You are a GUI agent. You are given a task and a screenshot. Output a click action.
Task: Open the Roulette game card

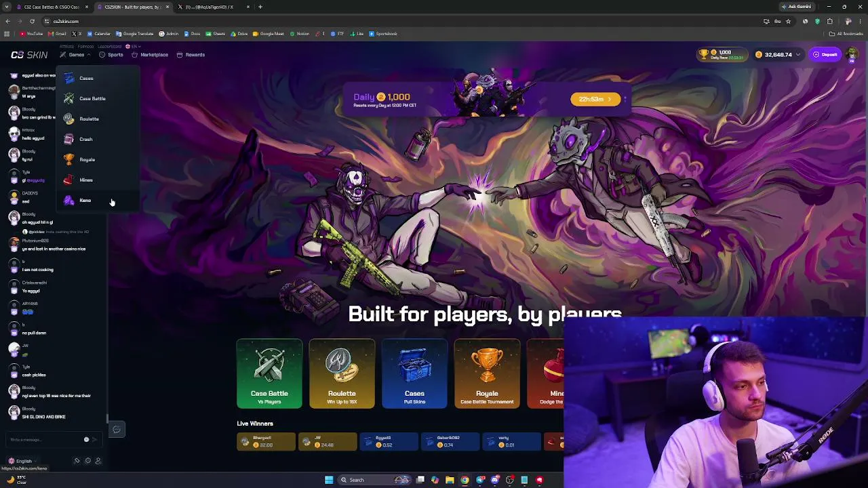pos(342,373)
